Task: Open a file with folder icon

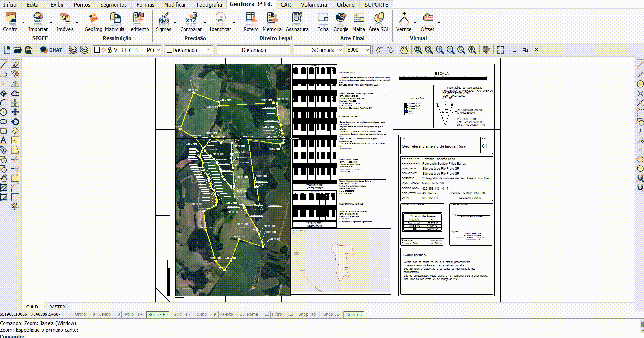Action: coord(18,50)
